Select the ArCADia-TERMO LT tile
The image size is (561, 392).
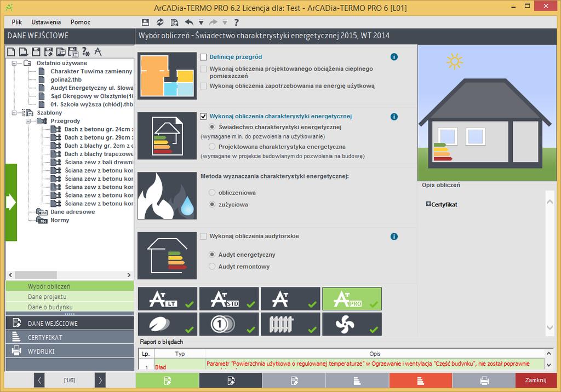167,298
